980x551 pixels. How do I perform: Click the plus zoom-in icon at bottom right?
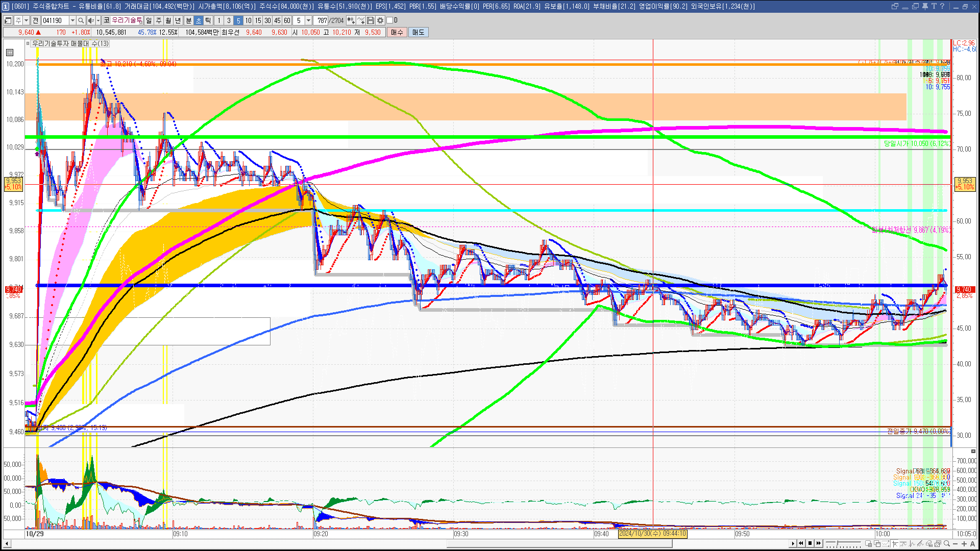coord(964,543)
